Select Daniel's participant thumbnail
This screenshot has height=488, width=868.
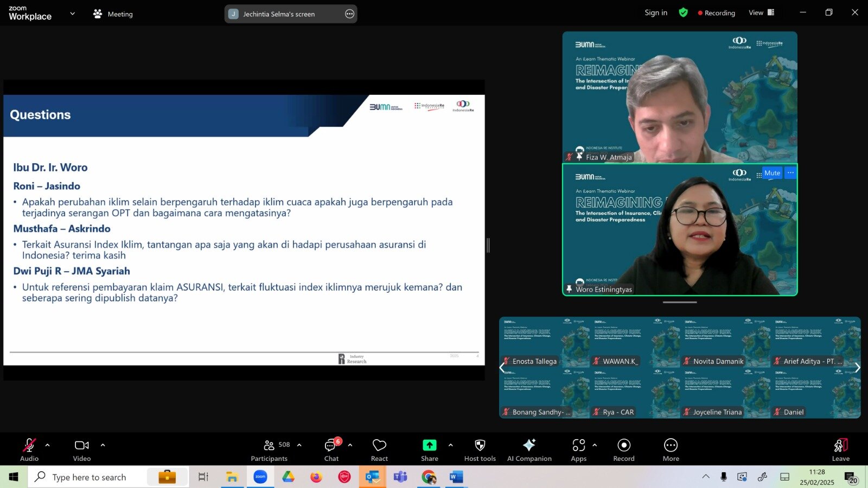coord(815,393)
